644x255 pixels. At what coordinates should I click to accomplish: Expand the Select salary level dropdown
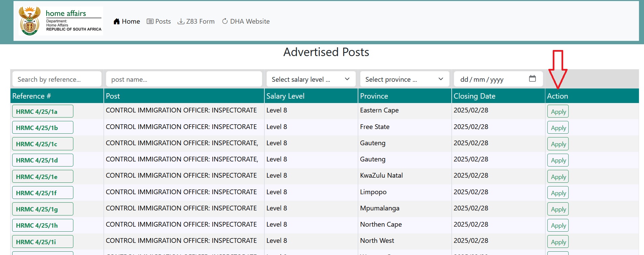[311, 79]
